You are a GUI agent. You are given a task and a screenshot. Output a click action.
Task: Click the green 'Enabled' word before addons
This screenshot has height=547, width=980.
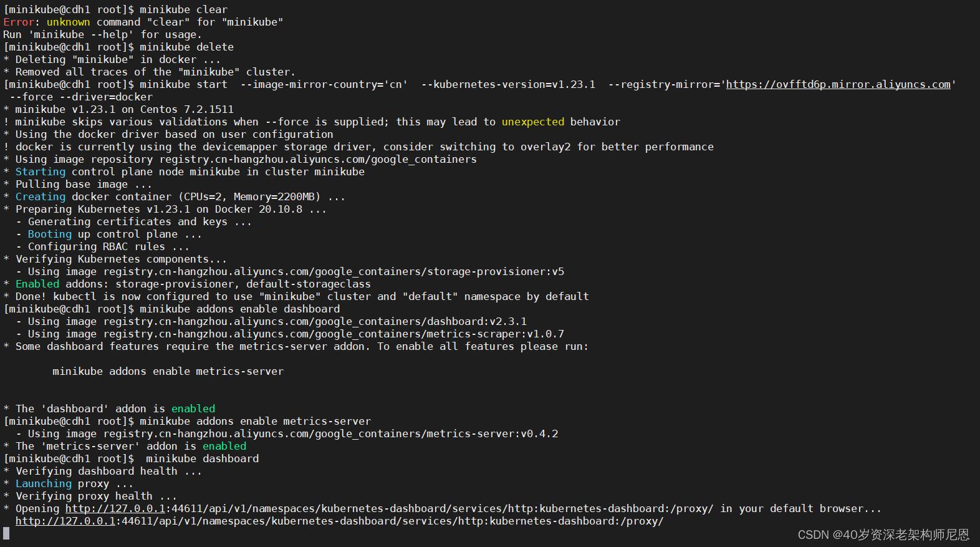point(37,284)
